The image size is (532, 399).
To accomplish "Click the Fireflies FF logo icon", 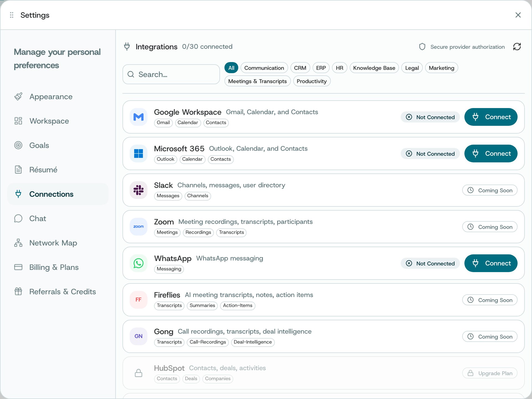I will [139, 300].
